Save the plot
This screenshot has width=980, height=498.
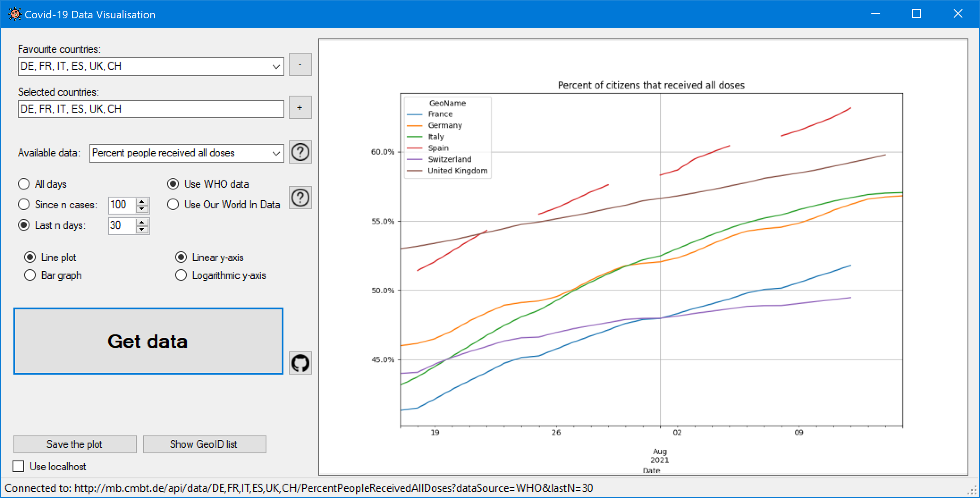pyautogui.click(x=74, y=444)
